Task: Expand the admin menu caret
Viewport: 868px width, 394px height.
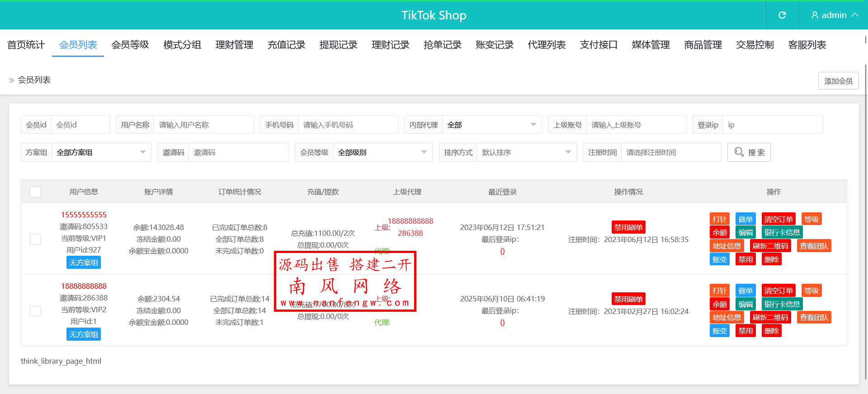Action: tap(855, 15)
